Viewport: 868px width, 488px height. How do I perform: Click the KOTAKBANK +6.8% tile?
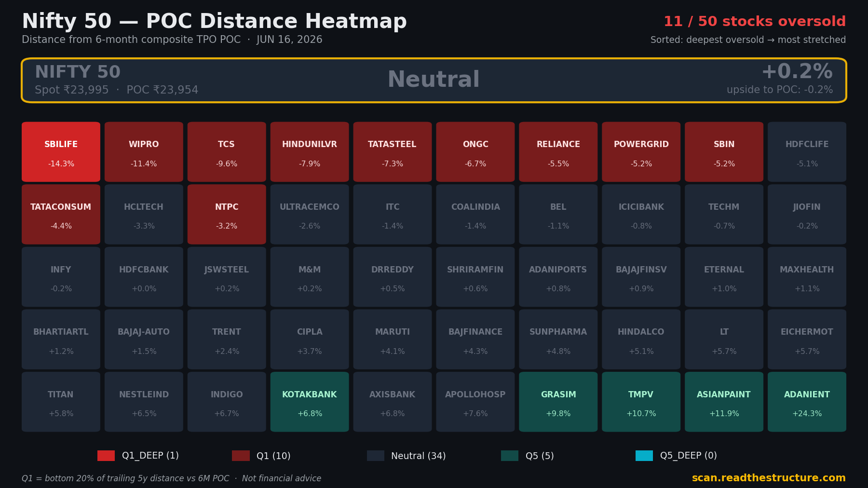[x=310, y=402]
